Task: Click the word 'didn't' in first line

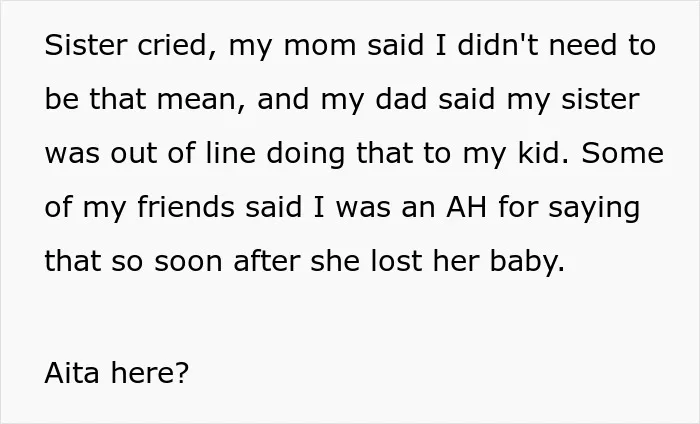Action: click(498, 46)
